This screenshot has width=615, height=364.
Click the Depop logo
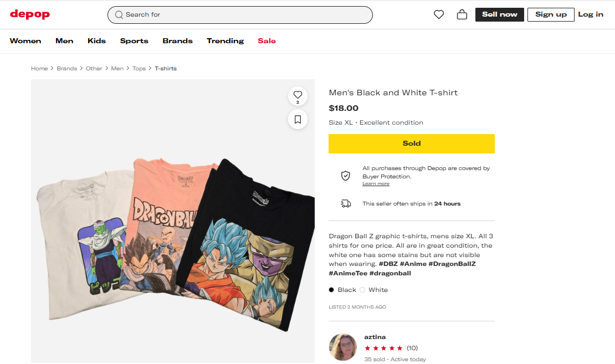30,14
